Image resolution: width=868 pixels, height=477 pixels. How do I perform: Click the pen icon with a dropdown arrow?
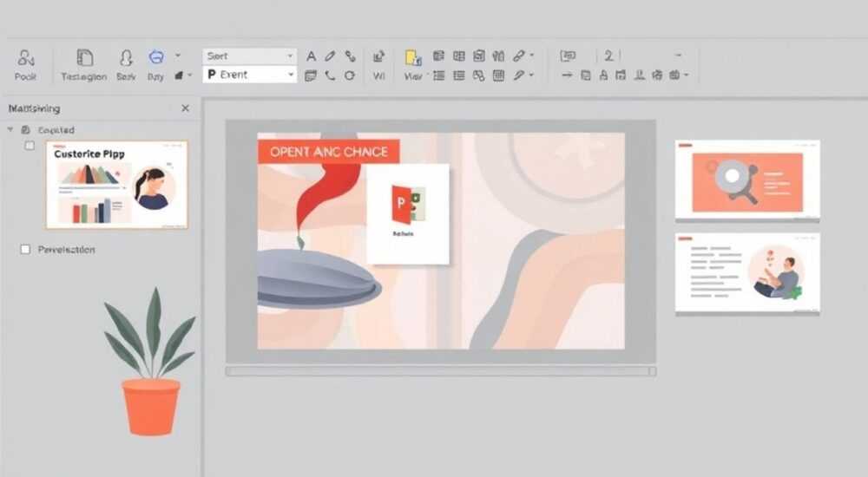coord(518,75)
